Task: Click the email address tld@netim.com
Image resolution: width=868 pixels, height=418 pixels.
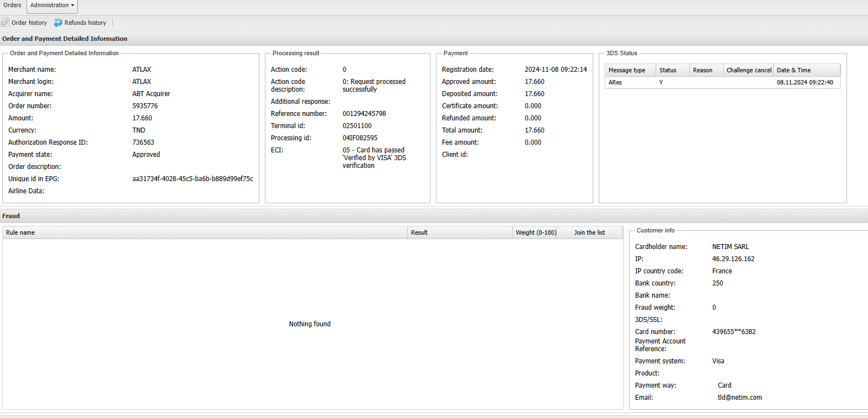Action: coord(739,398)
